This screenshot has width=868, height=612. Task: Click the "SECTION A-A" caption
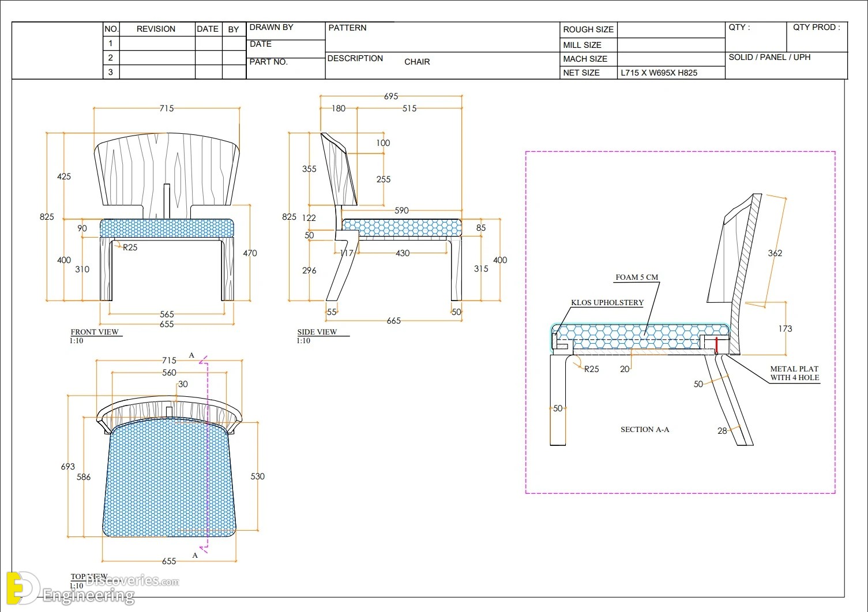pyautogui.click(x=645, y=430)
